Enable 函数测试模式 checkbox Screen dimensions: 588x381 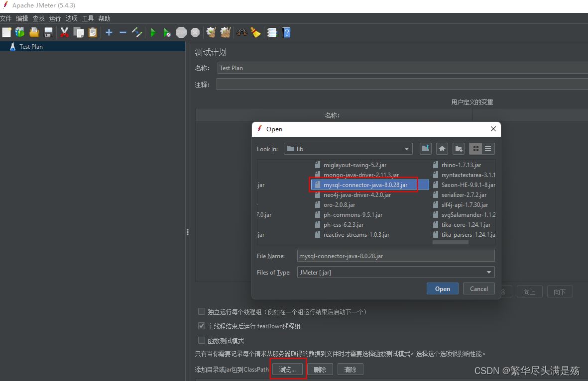pyautogui.click(x=202, y=340)
